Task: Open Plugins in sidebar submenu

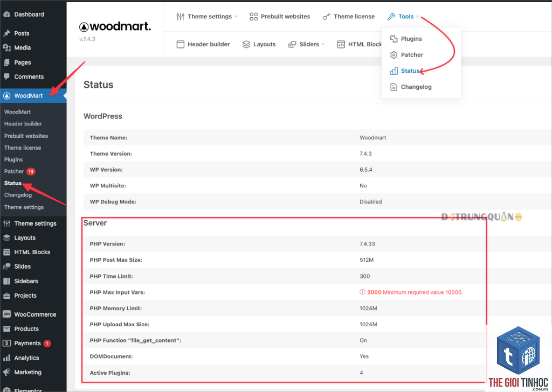Action: 13,159
